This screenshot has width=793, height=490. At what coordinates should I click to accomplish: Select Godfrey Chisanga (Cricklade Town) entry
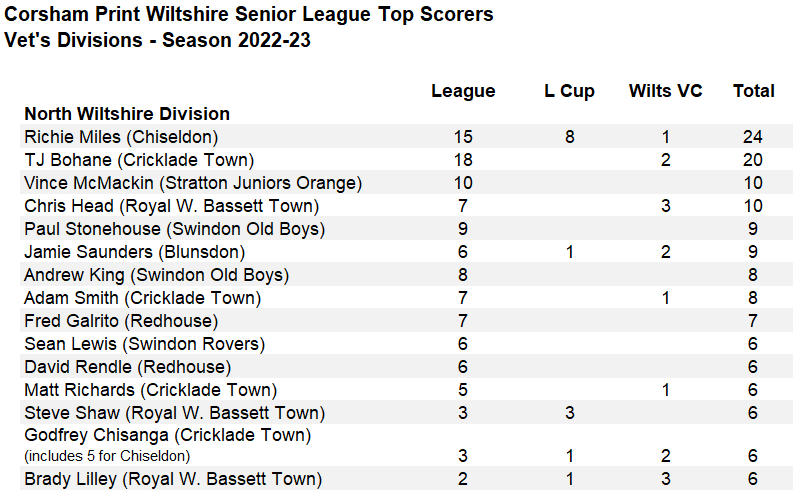(167, 435)
